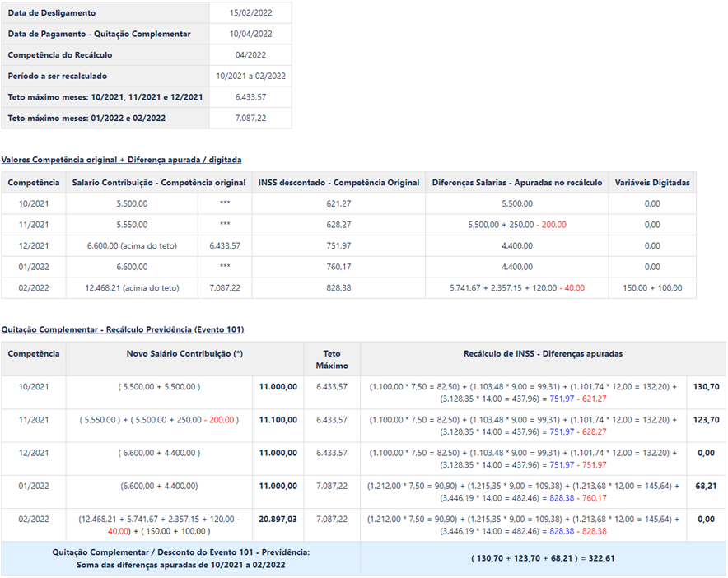
Task: Select the 12.468,21 (acima do teto) cell
Action: point(132,288)
